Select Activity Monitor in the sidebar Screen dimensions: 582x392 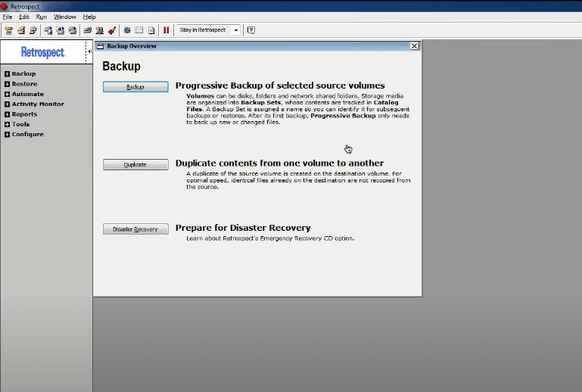pos(38,104)
